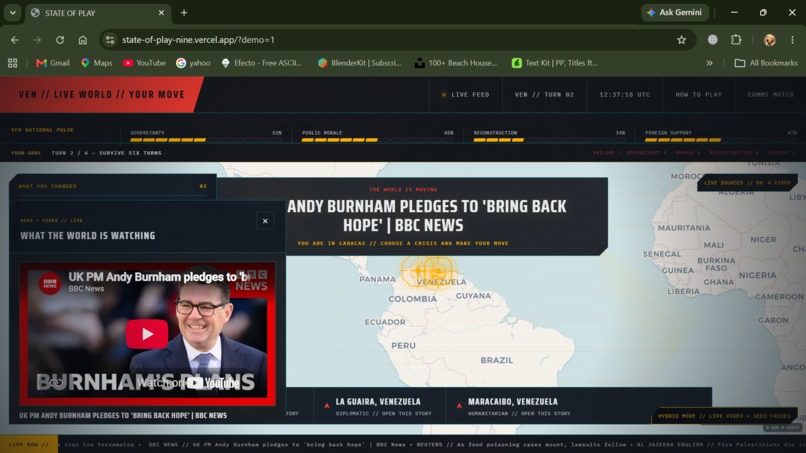Select VEN // TURN 02 in header
Screen dimensions: 806x453
tap(544, 95)
